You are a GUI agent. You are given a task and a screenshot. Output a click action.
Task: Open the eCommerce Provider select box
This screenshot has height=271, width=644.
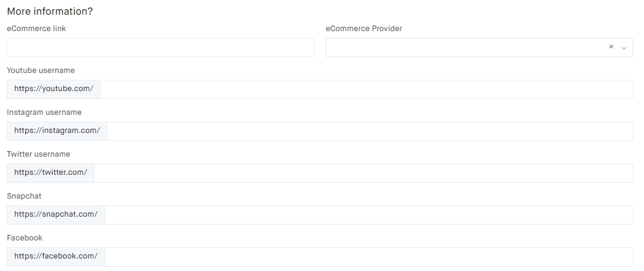point(464,48)
